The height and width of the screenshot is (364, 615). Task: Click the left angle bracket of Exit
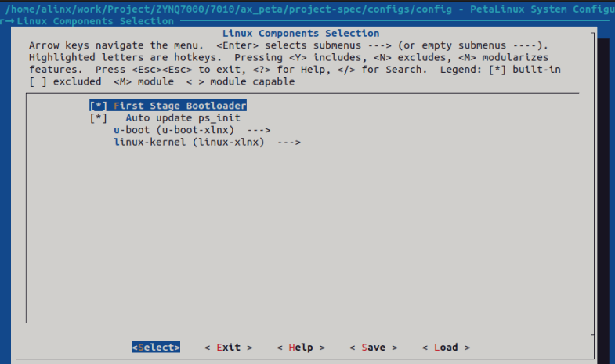(207, 348)
